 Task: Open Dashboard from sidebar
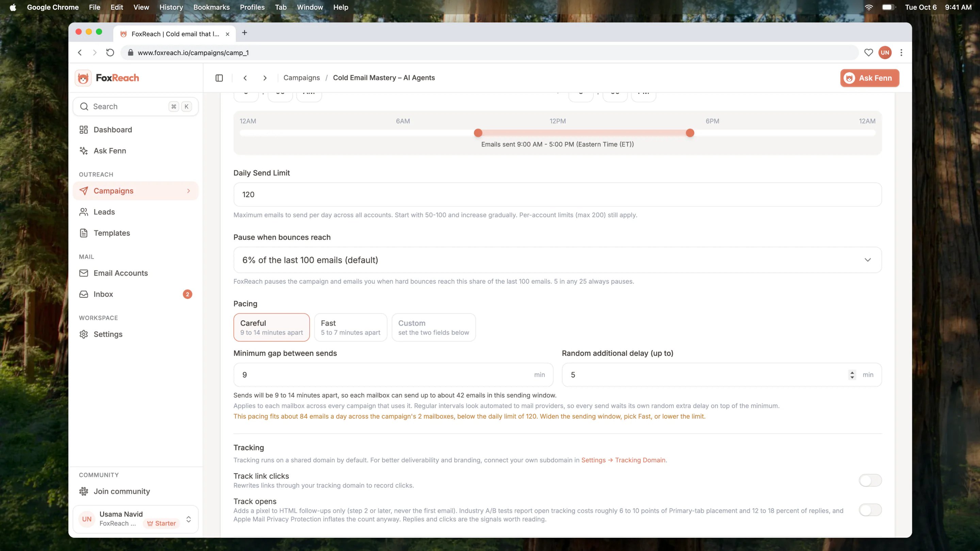[135, 130]
